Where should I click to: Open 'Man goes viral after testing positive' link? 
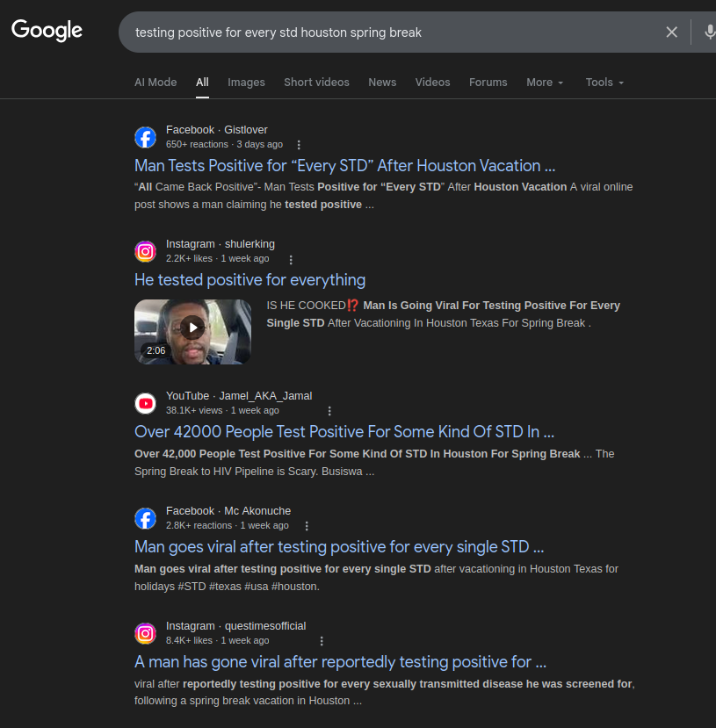coord(339,547)
